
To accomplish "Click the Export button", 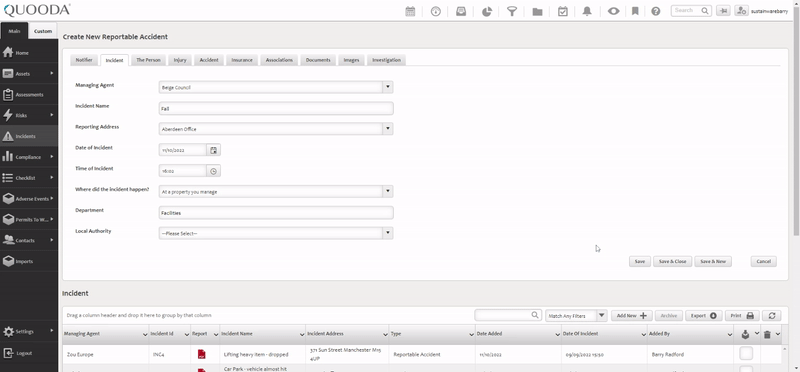I will coord(703,316).
